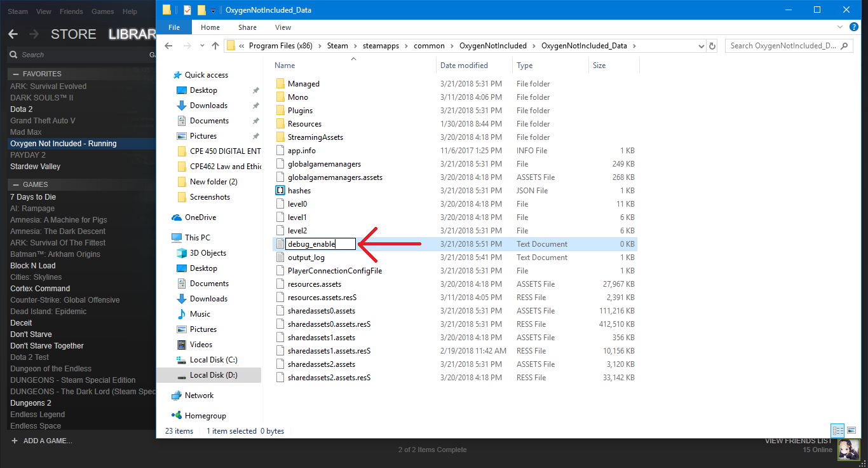The height and width of the screenshot is (468, 868).
Task: Click the output_log text document icon
Action: (x=281, y=258)
